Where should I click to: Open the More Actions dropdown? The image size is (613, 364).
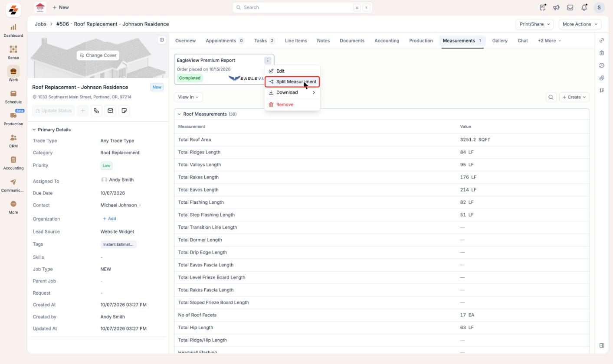[580, 24]
